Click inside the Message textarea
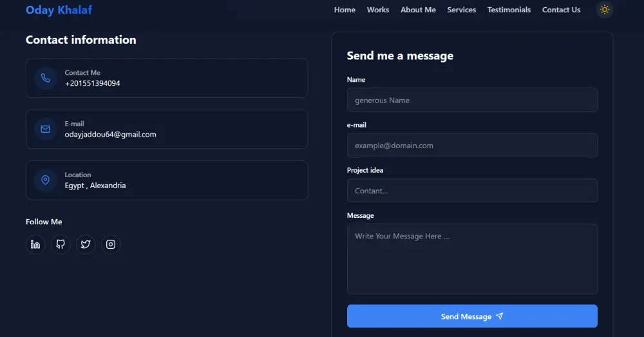The height and width of the screenshot is (337, 644). point(472,259)
